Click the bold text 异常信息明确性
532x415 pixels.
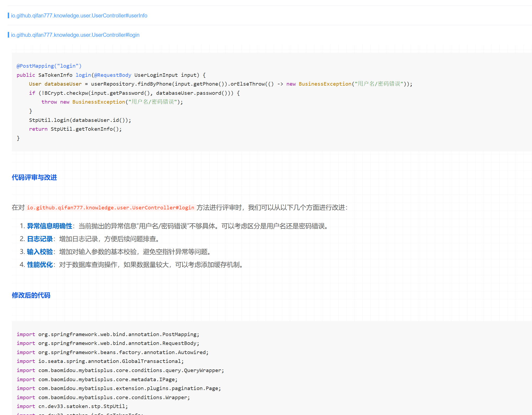tap(50, 226)
